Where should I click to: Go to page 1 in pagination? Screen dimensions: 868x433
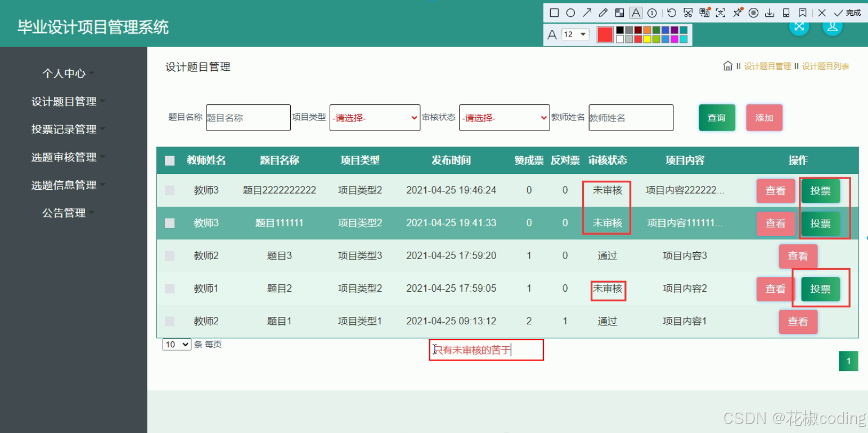point(849,361)
